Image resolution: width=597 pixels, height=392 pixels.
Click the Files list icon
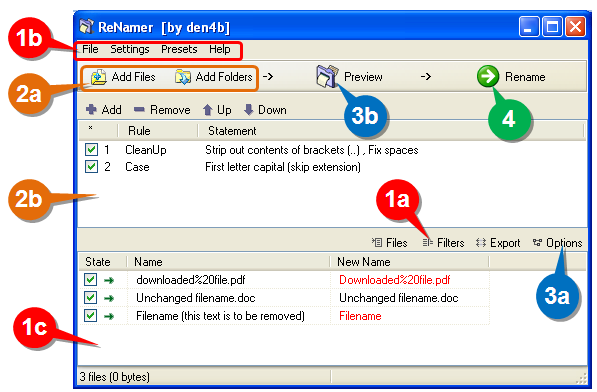(377, 242)
